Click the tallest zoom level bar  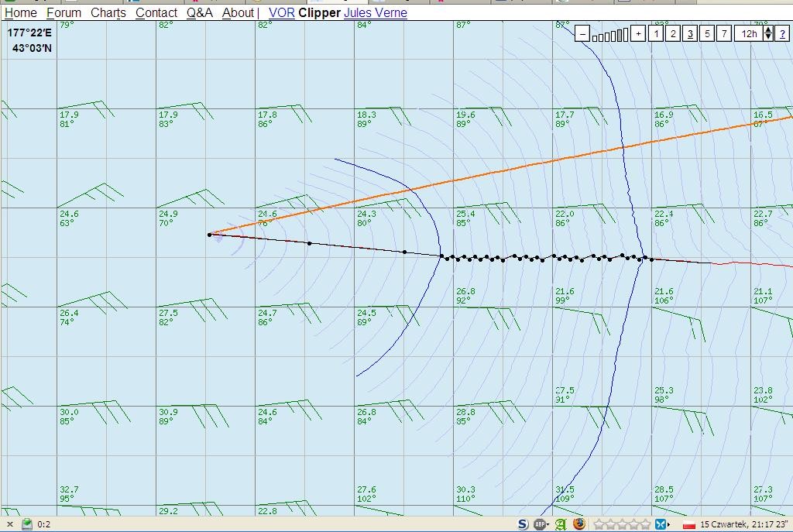click(625, 34)
